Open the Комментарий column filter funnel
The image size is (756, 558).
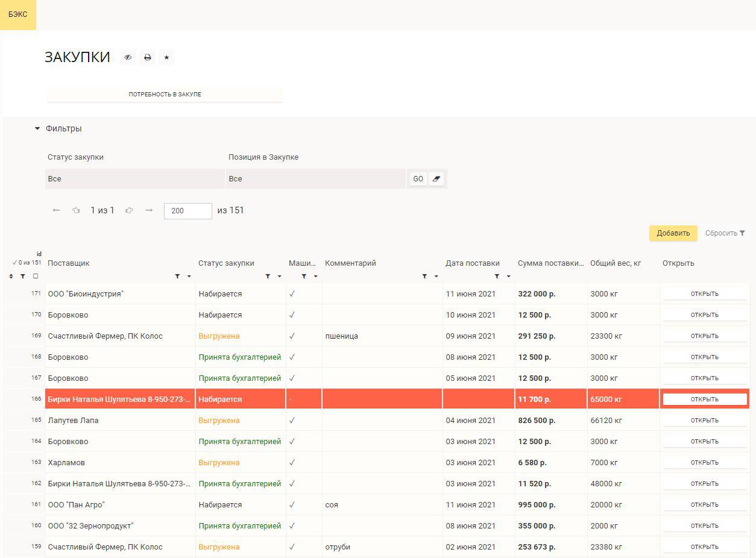(424, 276)
